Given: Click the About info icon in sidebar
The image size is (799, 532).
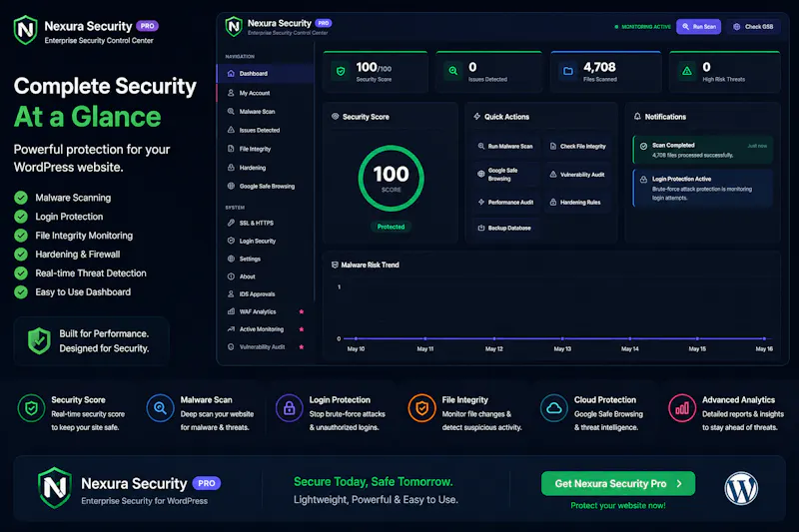Looking at the screenshot, I should coord(231,276).
